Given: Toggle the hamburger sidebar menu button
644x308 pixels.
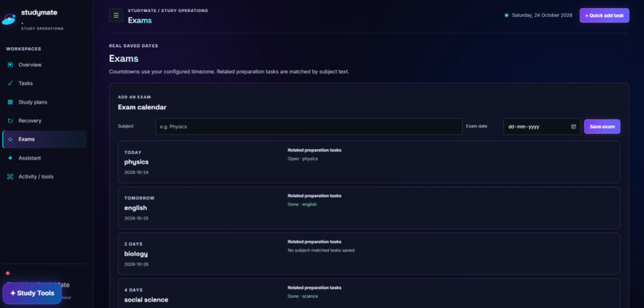Looking at the screenshot, I should pos(116,15).
